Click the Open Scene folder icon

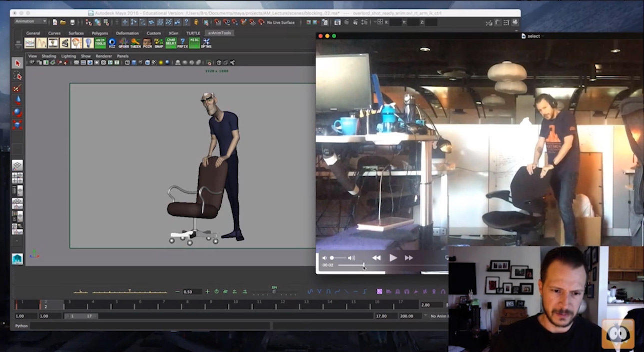[x=63, y=22]
